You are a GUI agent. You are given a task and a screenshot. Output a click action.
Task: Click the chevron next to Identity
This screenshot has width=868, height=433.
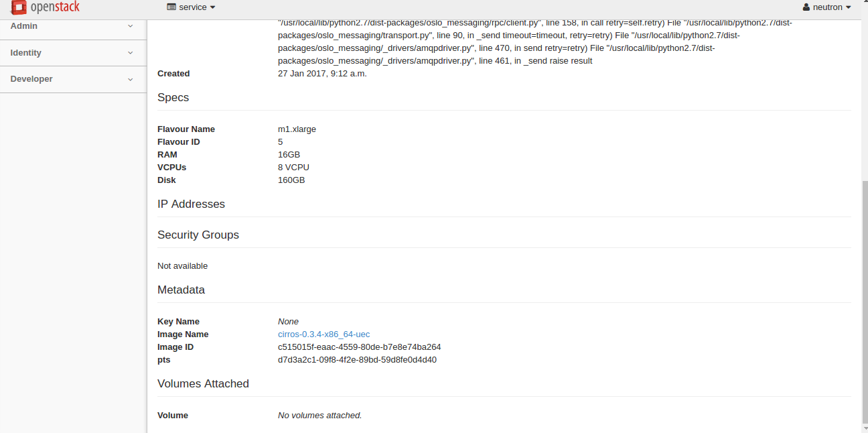131,53
